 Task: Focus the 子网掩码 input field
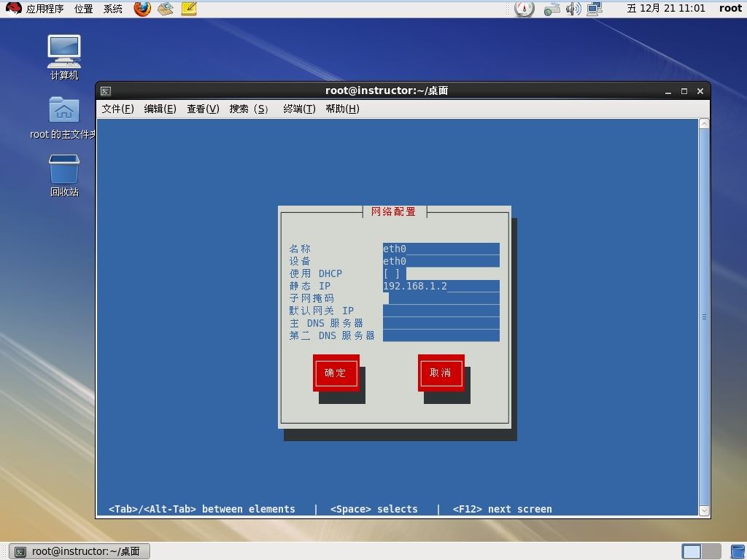click(441, 298)
